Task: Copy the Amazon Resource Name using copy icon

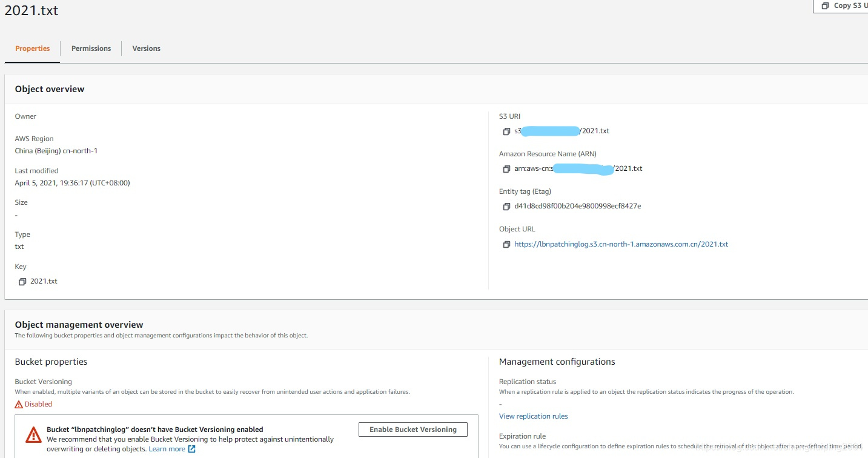Action: point(506,168)
